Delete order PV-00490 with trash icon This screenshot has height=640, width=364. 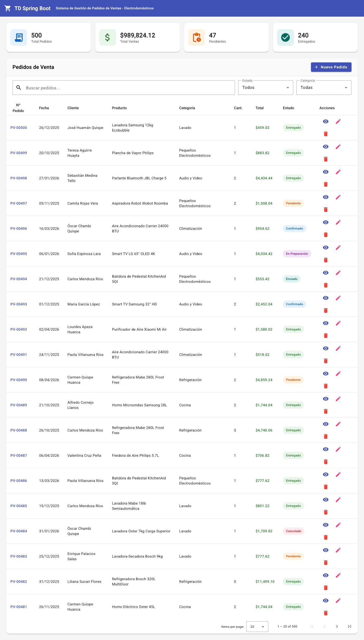tap(326, 386)
